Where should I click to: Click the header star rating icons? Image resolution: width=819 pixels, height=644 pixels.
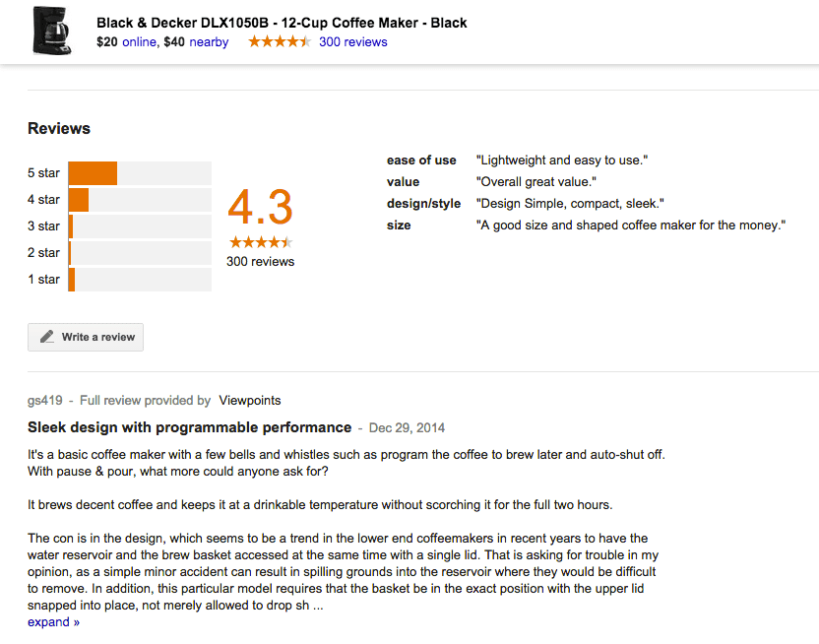click(280, 41)
